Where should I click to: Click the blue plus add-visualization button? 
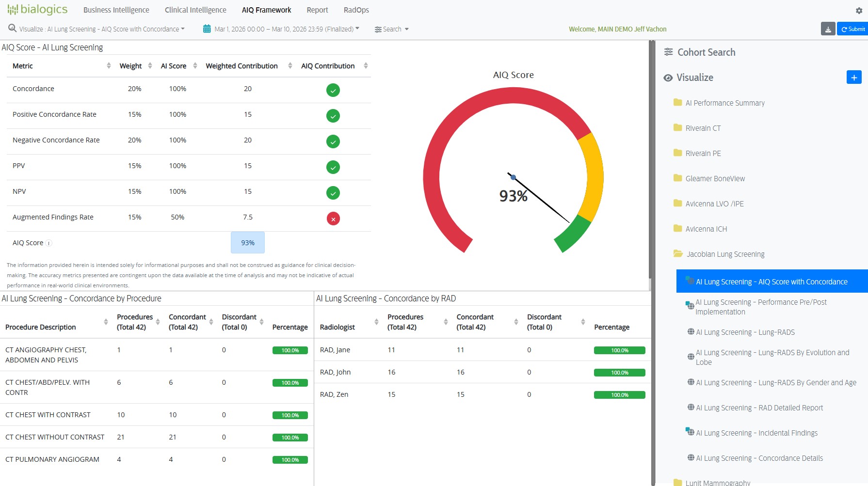click(x=853, y=78)
